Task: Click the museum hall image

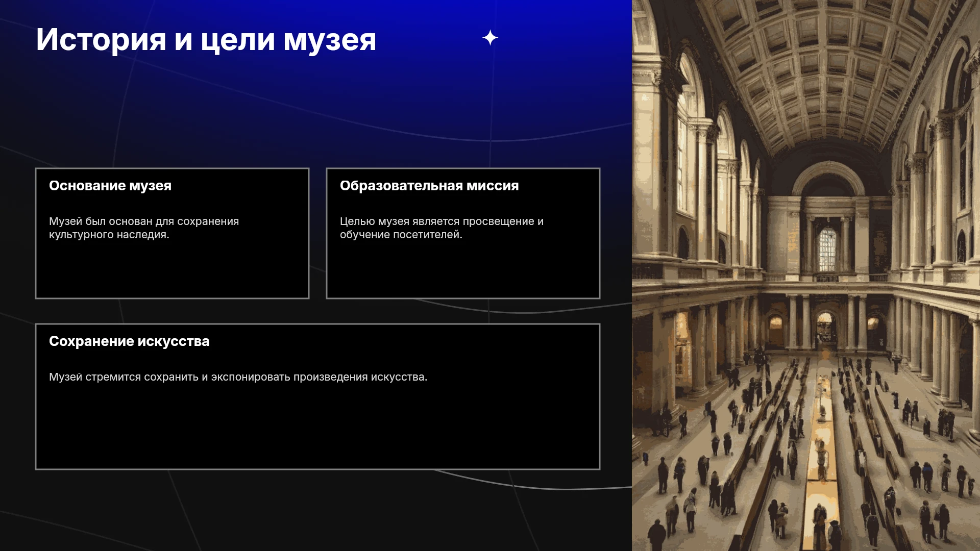Action: pos(806,275)
